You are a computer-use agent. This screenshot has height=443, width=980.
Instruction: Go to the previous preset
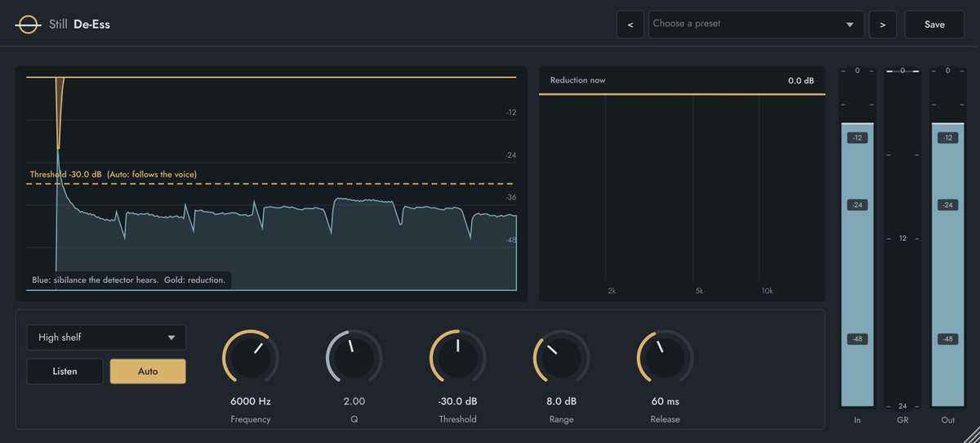click(x=630, y=25)
